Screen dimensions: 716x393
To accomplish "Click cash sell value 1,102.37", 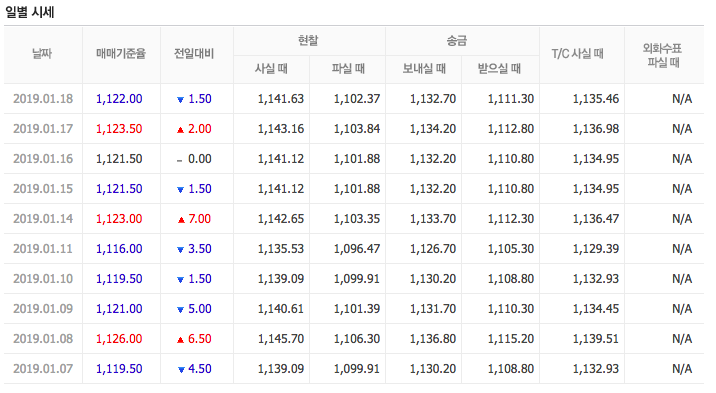I will tap(357, 99).
